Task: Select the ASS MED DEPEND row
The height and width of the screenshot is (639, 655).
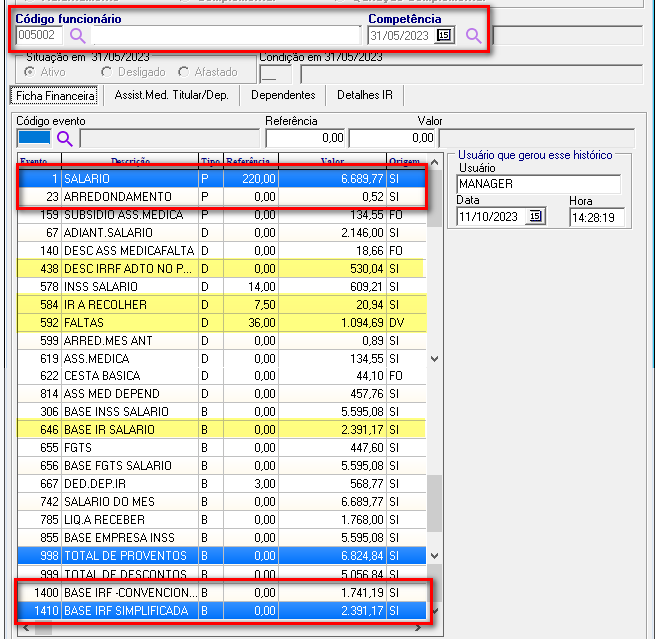Action: [221, 393]
